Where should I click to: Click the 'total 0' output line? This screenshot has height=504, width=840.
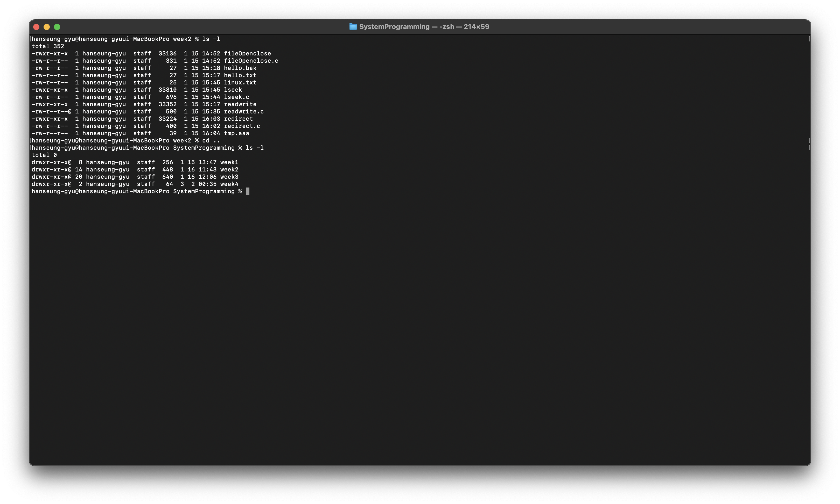point(44,155)
